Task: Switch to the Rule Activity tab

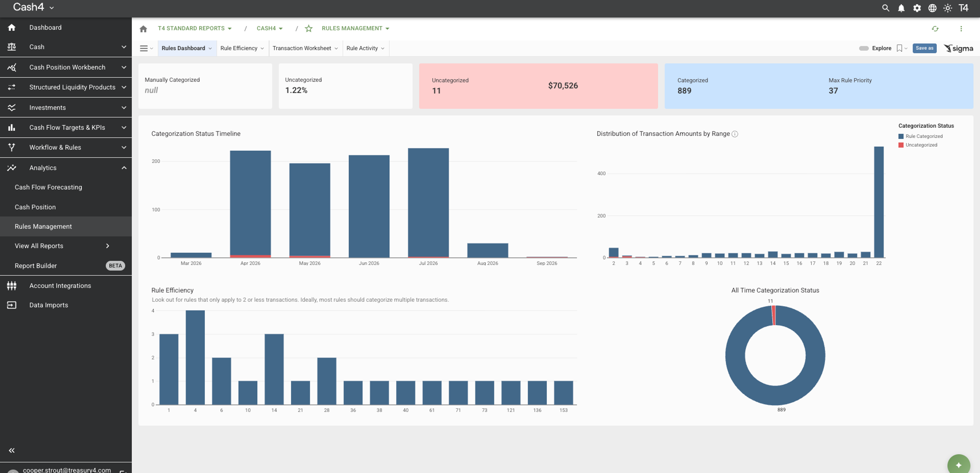Action: click(x=366, y=48)
